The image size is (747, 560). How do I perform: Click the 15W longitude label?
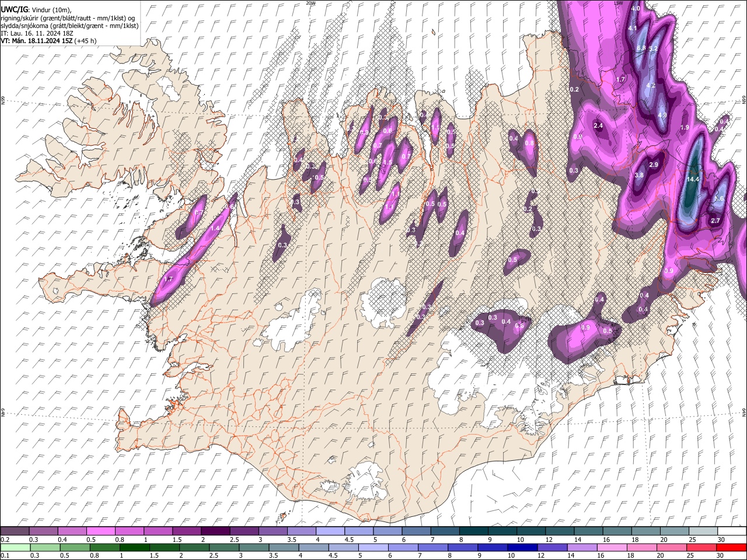click(619, 3)
